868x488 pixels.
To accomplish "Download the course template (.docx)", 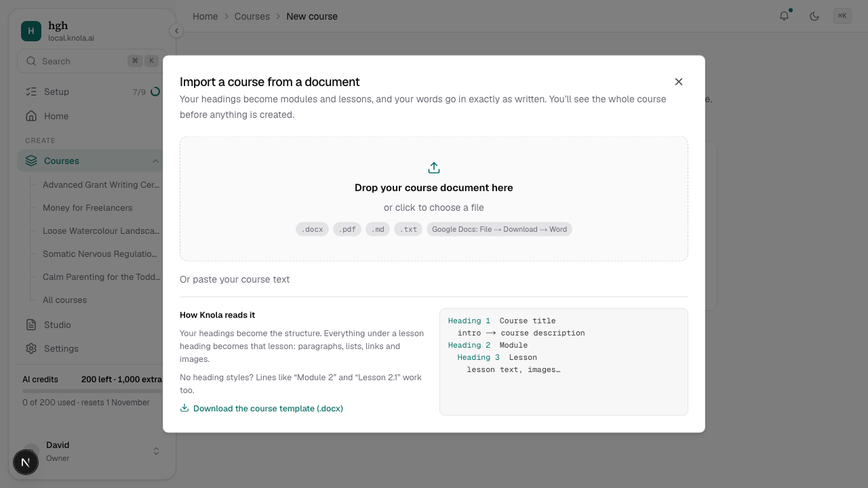I will tap(262, 409).
